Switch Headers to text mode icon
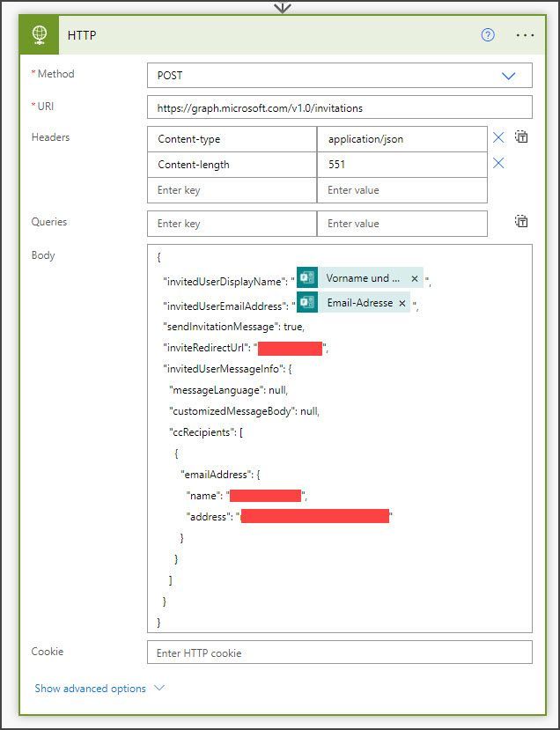Screen dimensions: 560x730 pyautogui.click(x=521, y=136)
